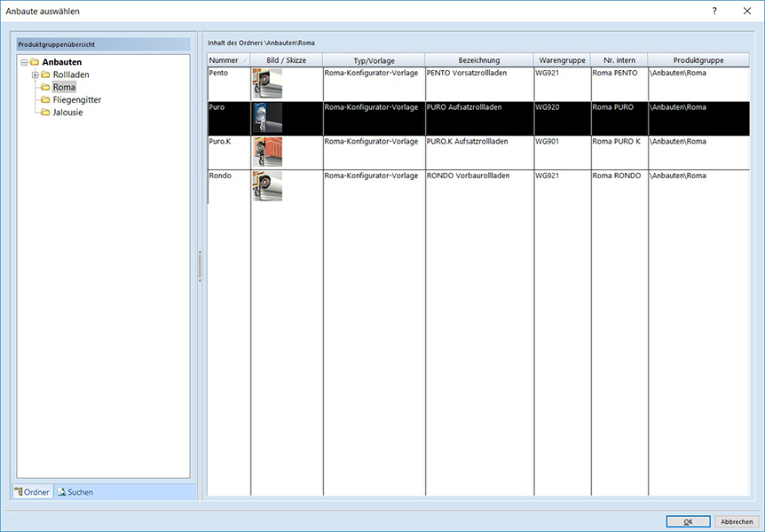This screenshot has width=765, height=532.
Task: Click the Fliegengitter folder icon
Action: click(x=45, y=99)
